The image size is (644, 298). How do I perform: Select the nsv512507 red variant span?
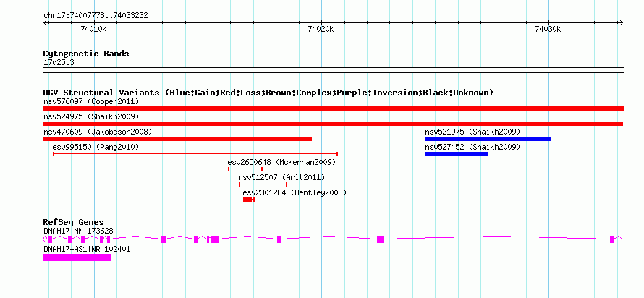coord(263,184)
